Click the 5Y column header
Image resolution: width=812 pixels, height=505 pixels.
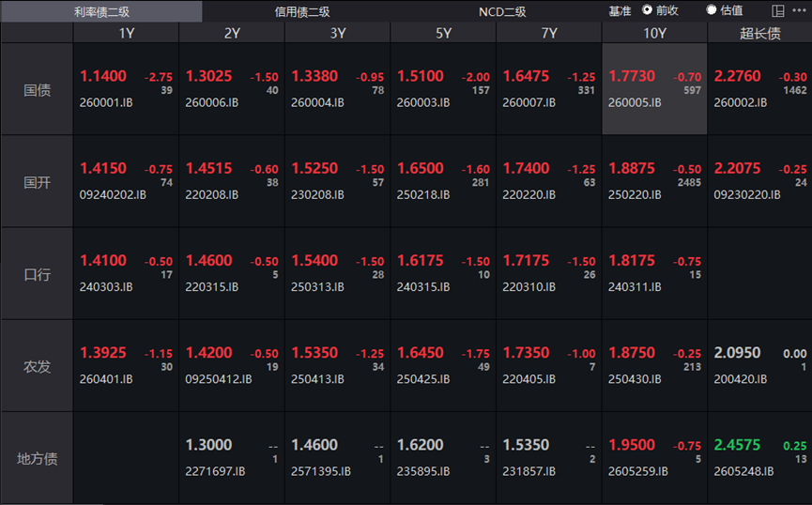tap(443, 33)
